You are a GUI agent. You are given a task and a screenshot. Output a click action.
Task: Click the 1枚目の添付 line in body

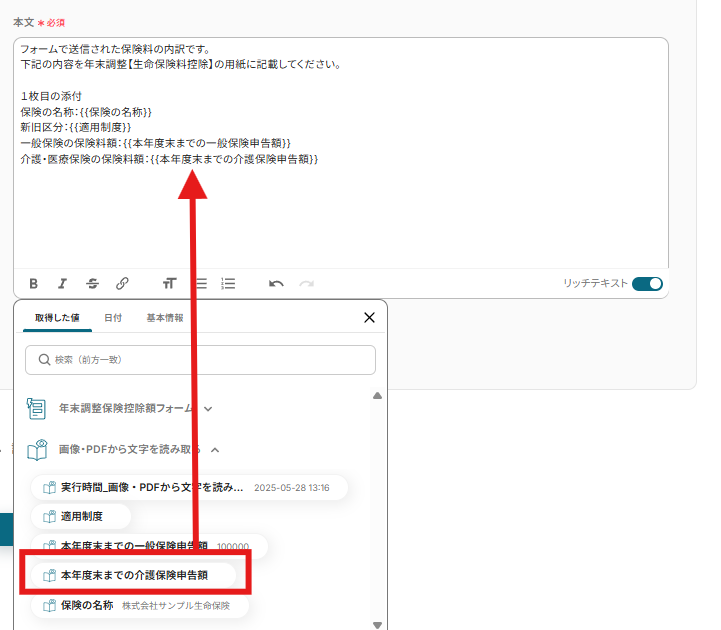click(51, 96)
